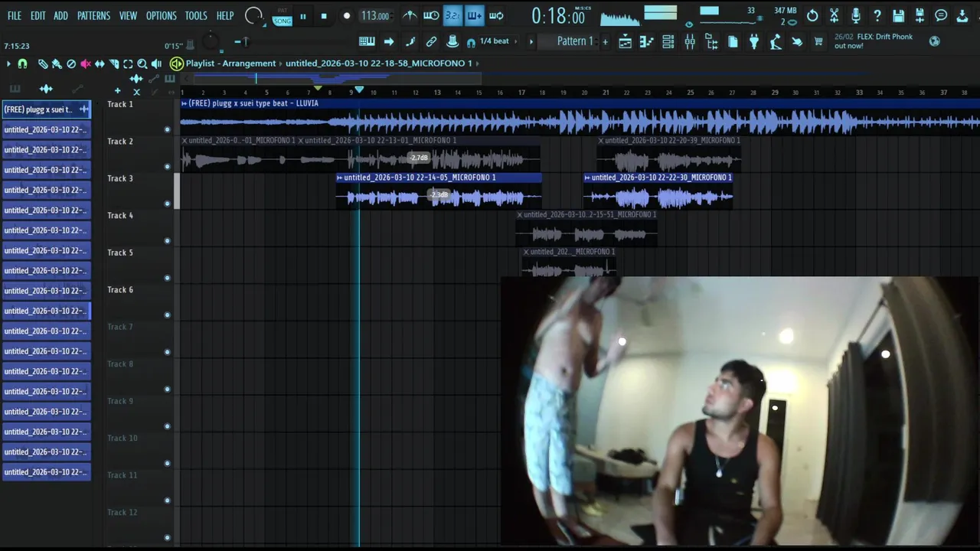Open the 22-22-30_MICROFONO 1 clip menu
The image size is (980, 551).
click(587, 178)
